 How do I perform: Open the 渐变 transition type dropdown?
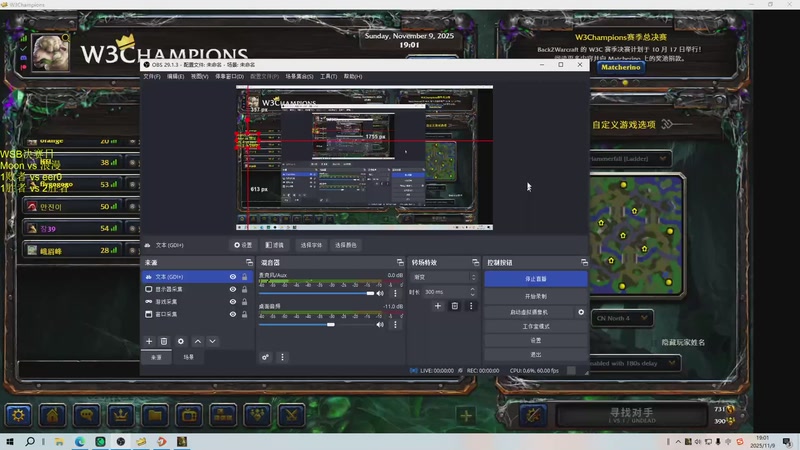(443, 277)
